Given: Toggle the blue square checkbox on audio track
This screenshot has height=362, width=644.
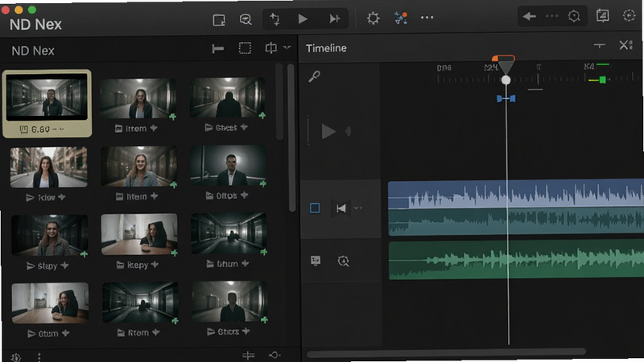Looking at the screenshot, I should (x=315, y=208).
